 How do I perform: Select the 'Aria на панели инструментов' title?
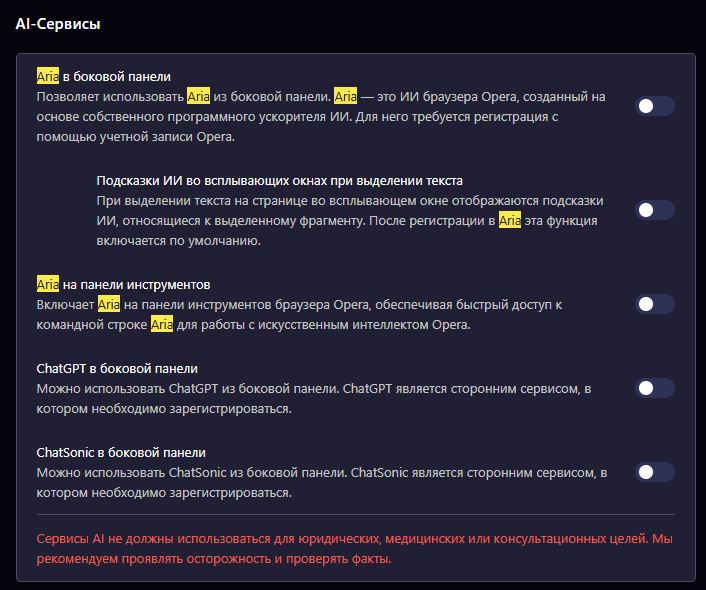pos(123,285)
